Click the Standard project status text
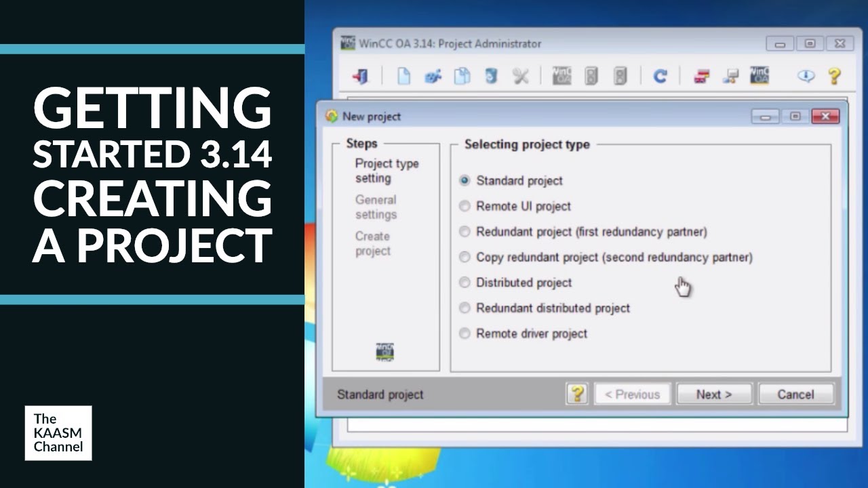 (380, 394)
